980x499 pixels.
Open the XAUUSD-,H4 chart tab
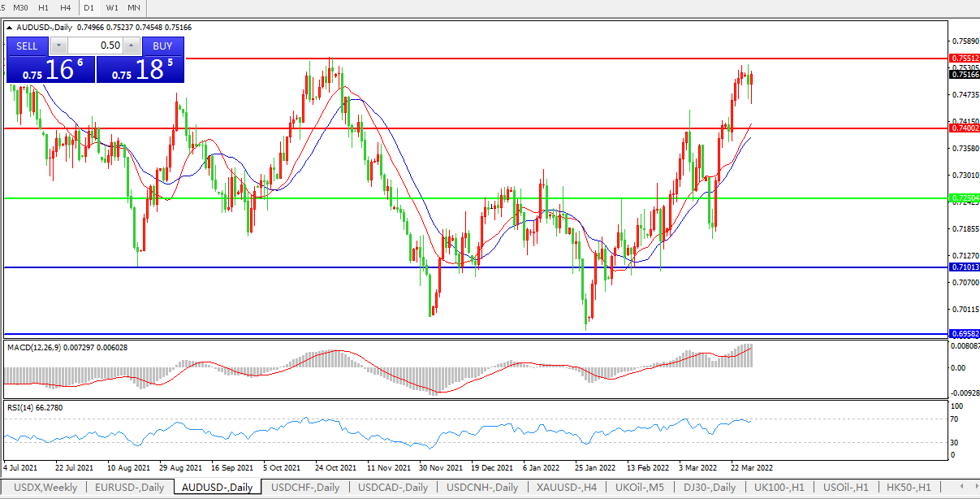pos(567,488)
